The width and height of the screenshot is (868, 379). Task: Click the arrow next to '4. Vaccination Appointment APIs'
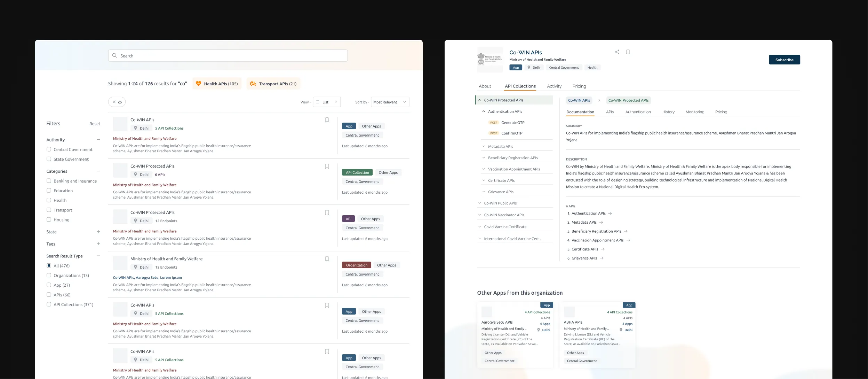[628, 240]
